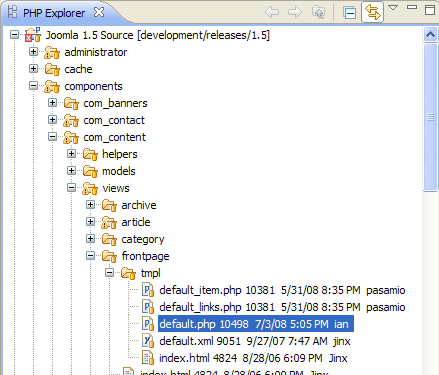Screen dimensions: 439x375
Task: Toggle Link with Editor button
Action: click(x=372, y=12)
